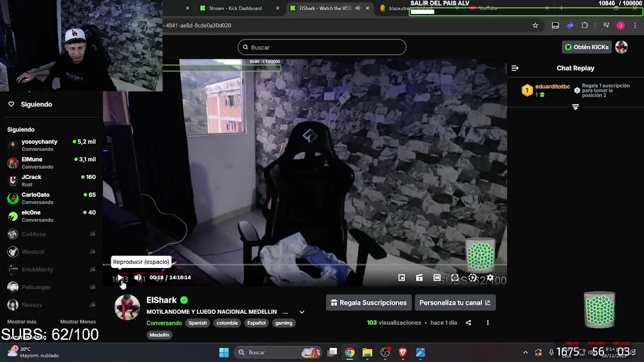This screenshot has height=362, width=644.
Task: Open yosoychanty channel in sidebar
Action: [x=51, y=145]
